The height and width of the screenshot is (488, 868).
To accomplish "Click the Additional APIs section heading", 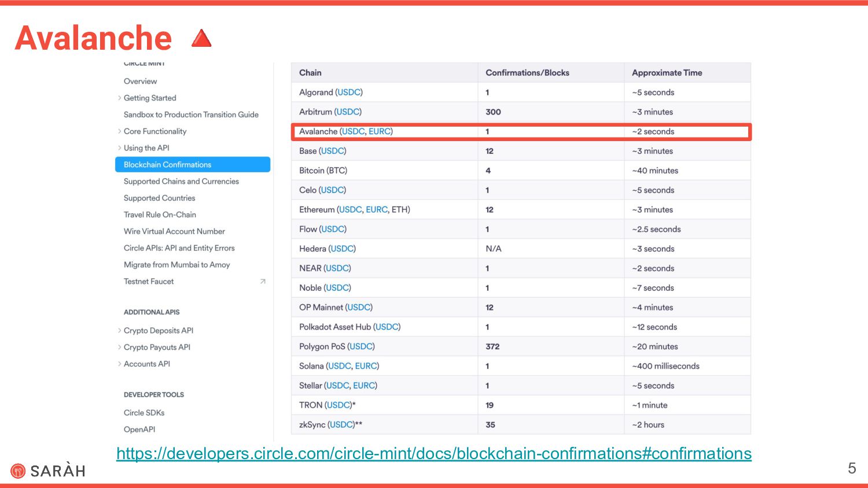I will pyautogui.click(x=152, y=312).
